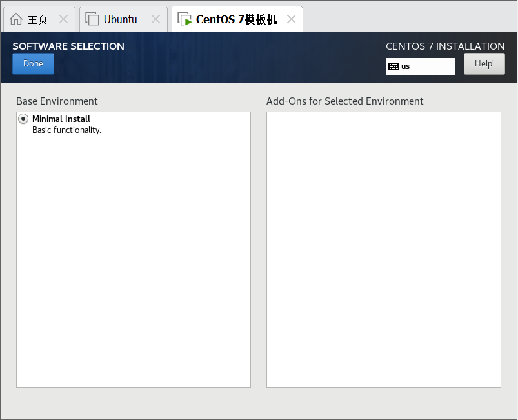Viewport: 518px width, 420px height.
Task: Click the Basic functionality. description
Action: coord(66,130)
